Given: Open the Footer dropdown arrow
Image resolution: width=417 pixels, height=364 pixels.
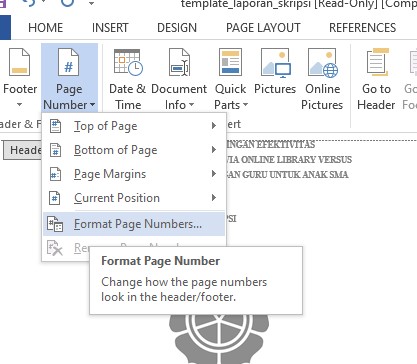Looking at the screenshot, I should (20, 105).
